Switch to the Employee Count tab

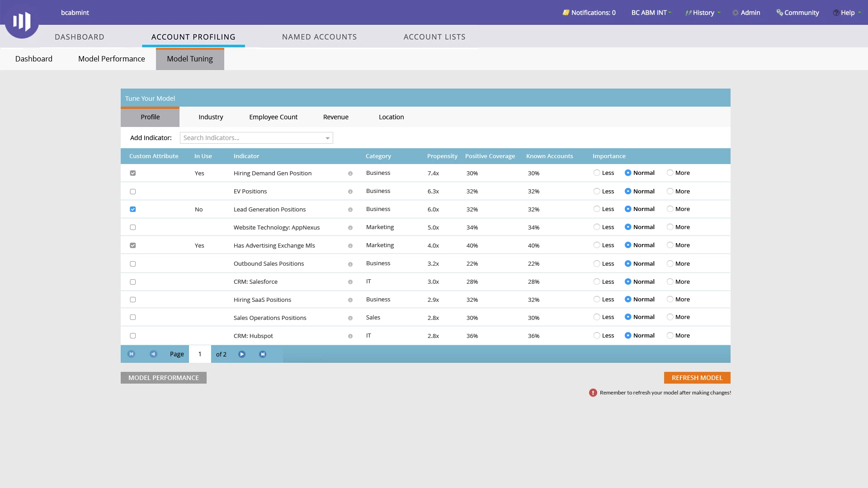pyautogui.click(x=273, y=117)
